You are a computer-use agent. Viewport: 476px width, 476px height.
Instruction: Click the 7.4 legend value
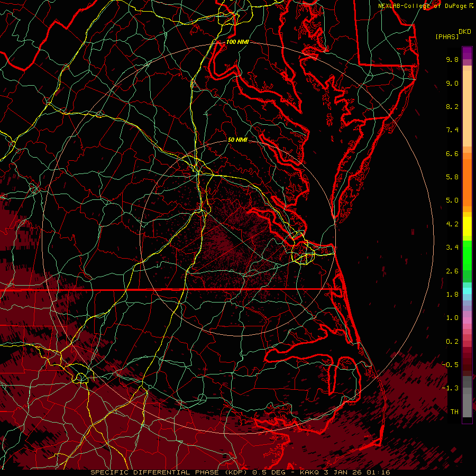452,130
